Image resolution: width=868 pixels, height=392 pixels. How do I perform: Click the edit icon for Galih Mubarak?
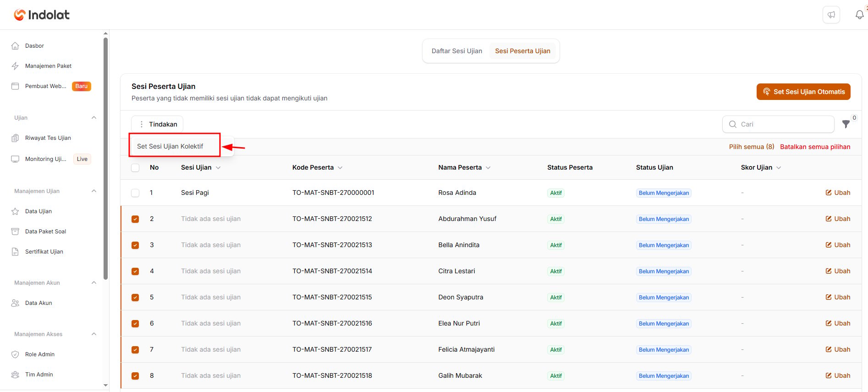(829, 375)
